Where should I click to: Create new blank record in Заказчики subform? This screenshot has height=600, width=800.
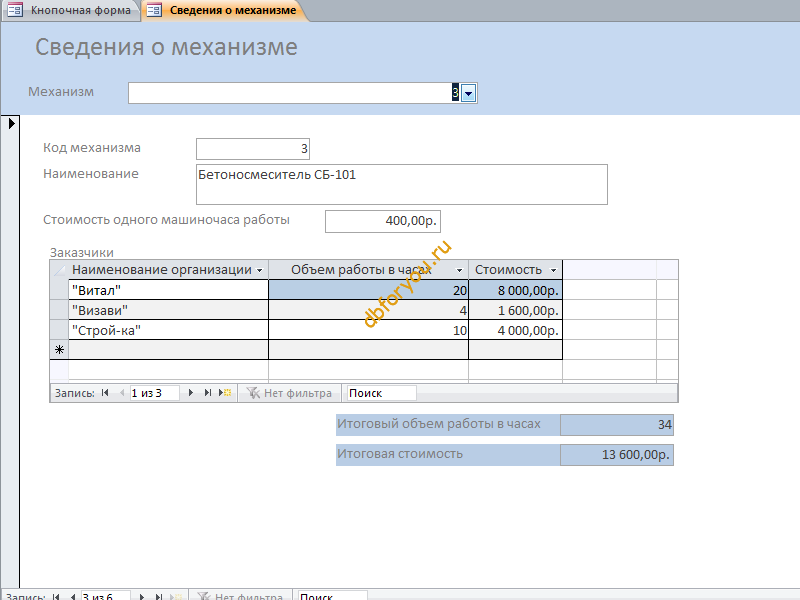(x=225, y=393)
